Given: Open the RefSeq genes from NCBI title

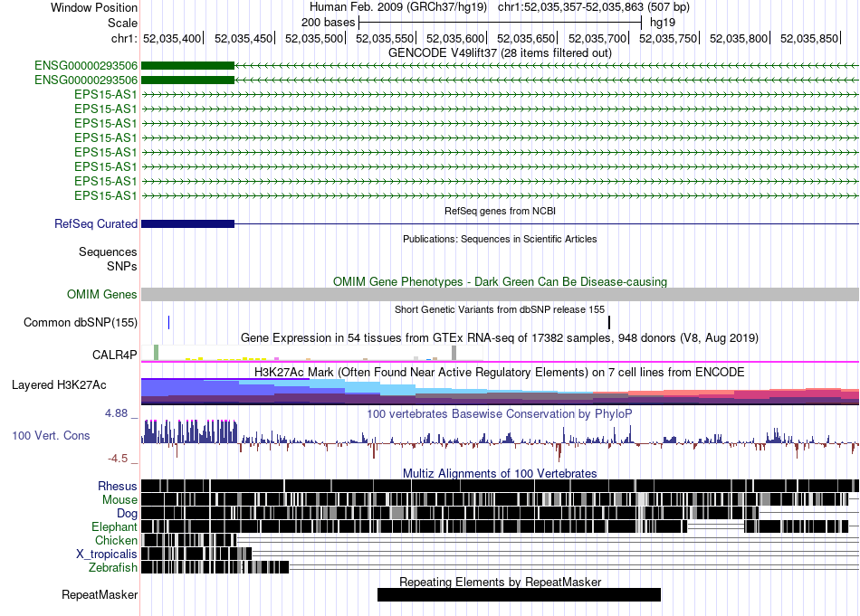Looking at the screenshot, I should point(500,211).
